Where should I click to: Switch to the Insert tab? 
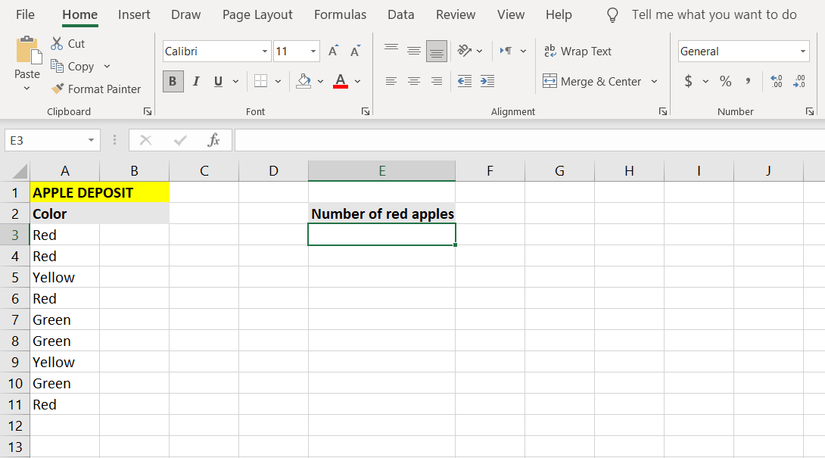click(134, 15)
